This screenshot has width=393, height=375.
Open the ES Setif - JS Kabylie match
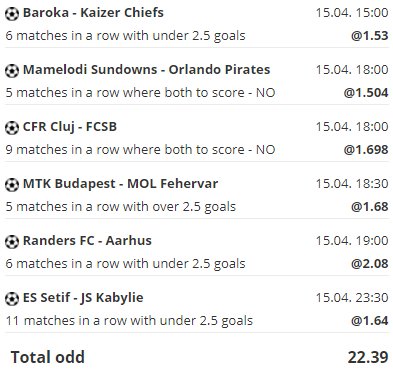pos(83,298)
